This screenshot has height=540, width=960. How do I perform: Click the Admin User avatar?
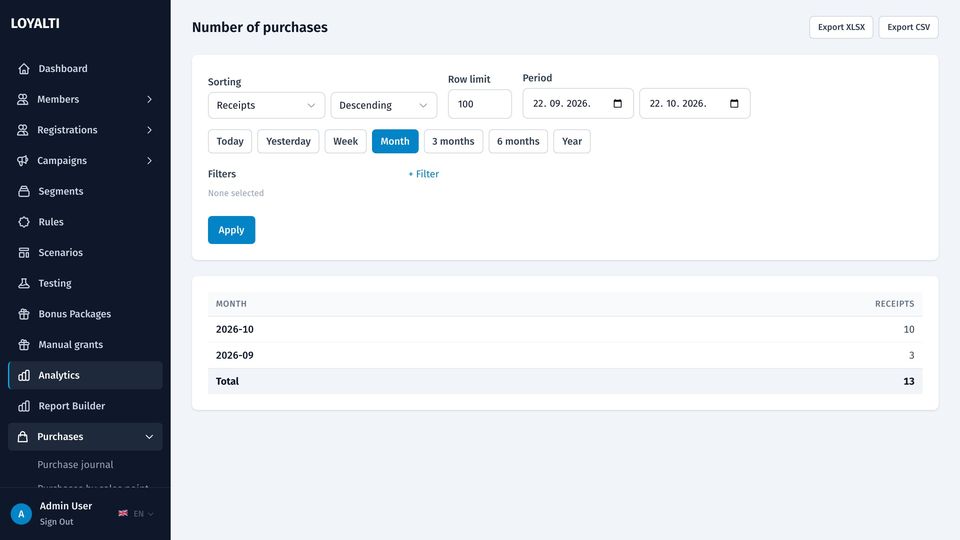(21, 514)
